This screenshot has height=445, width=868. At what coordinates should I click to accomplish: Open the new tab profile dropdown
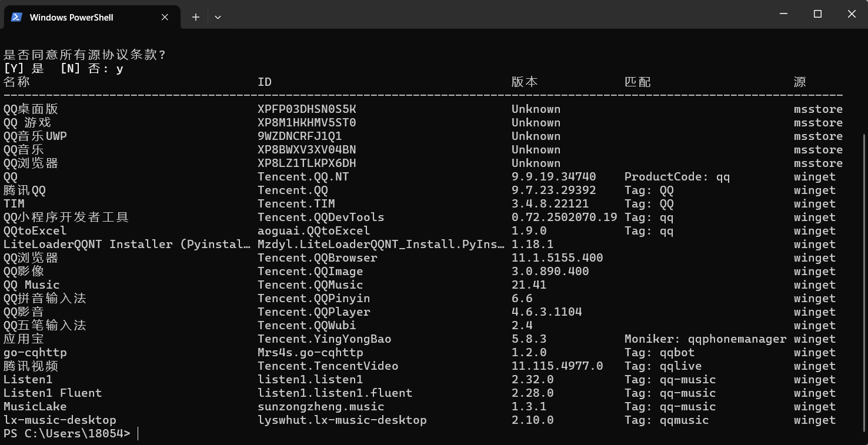(218, 17)
